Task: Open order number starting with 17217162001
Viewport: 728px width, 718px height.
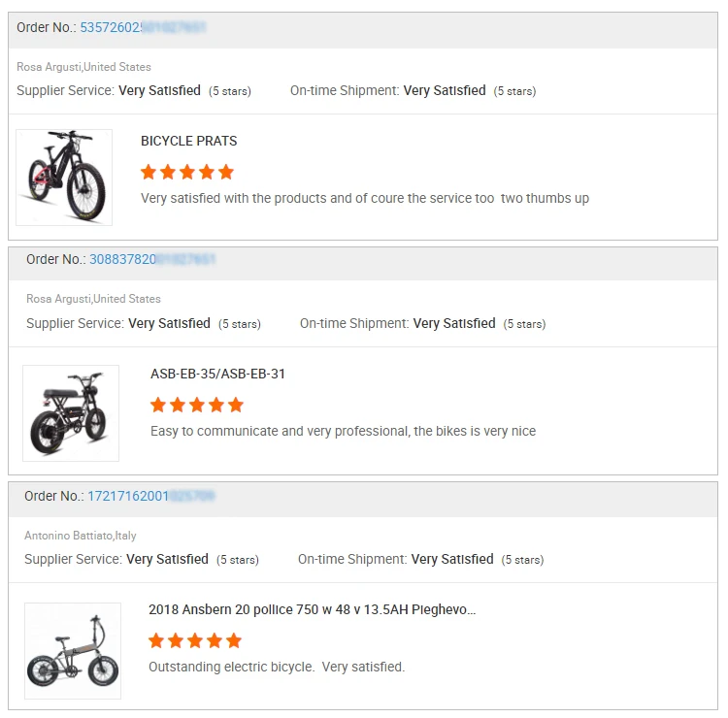Action: [x=150, y=496]
